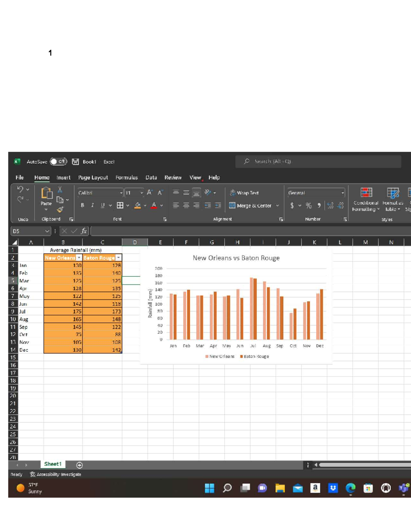Screen dimensions: 411x532
Task: Click the Percent Style icon
Action: point(309,206)
